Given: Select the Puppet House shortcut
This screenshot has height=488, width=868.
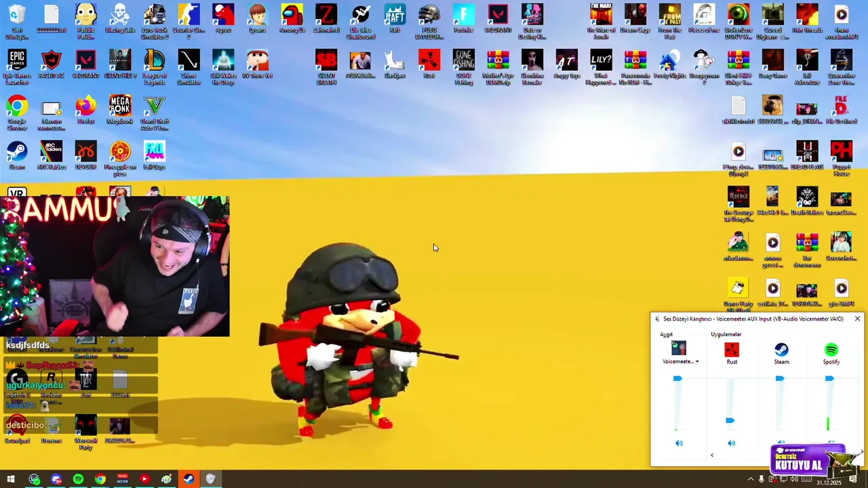Looking at the screenshot, I should (x=842, y=159).
